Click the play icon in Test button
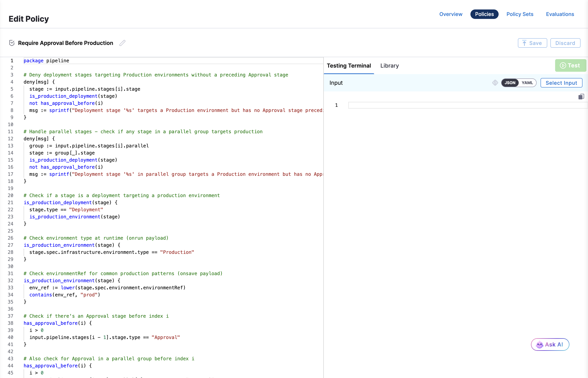 [x=563, y=66]
